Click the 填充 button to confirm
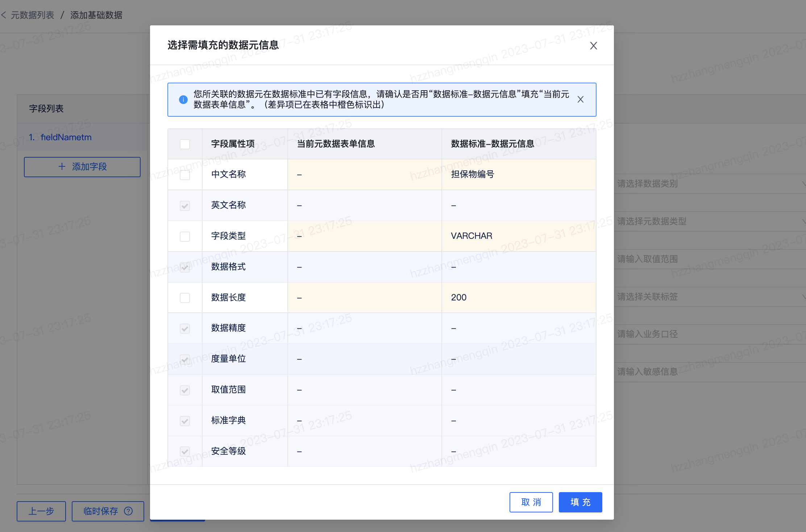Image resolution: width=806 pixels, height=532 pixels. pos(580,502)
